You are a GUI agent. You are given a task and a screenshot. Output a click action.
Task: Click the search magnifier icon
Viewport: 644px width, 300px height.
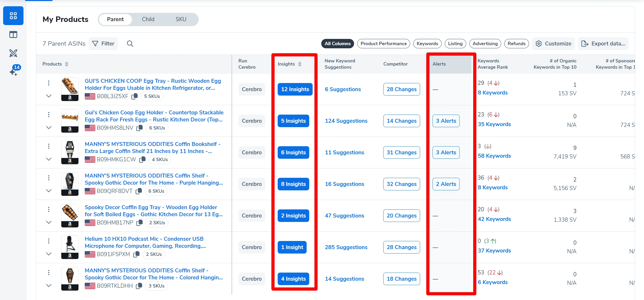(130, 44)
